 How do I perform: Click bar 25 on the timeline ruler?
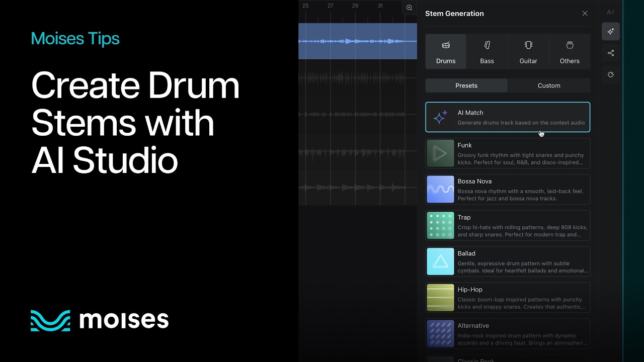tap(305, 6)
